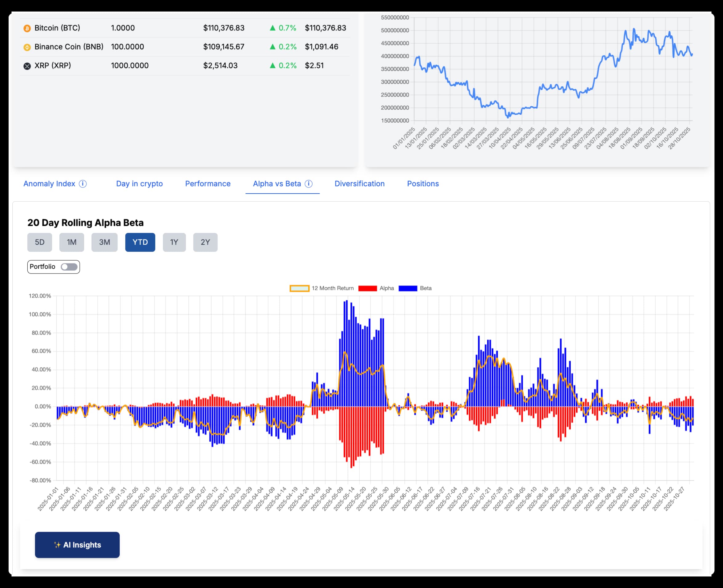The height and width of the screenshot is (588, 723).
Task: Click green up arrow in Bitcoin row
Action: [273, 28]
